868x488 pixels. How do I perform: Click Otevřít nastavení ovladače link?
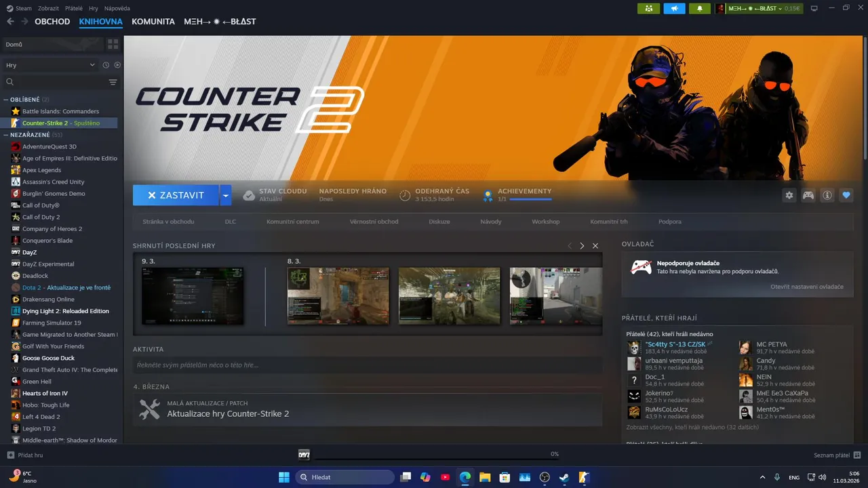[x=807, y=287]
